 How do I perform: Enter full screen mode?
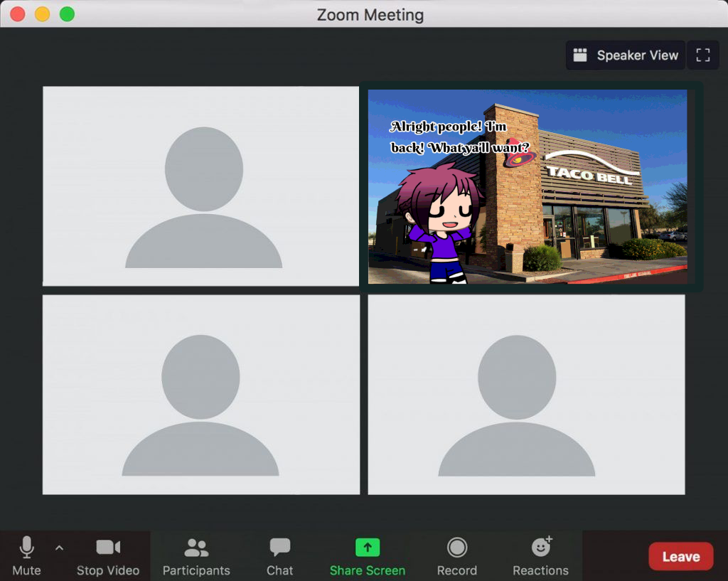coord(703,55)
